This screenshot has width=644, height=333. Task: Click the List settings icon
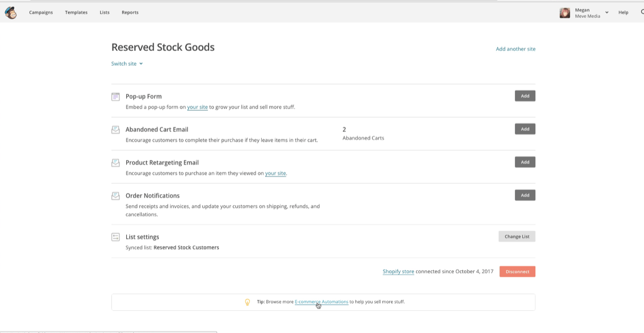(115, 237)
